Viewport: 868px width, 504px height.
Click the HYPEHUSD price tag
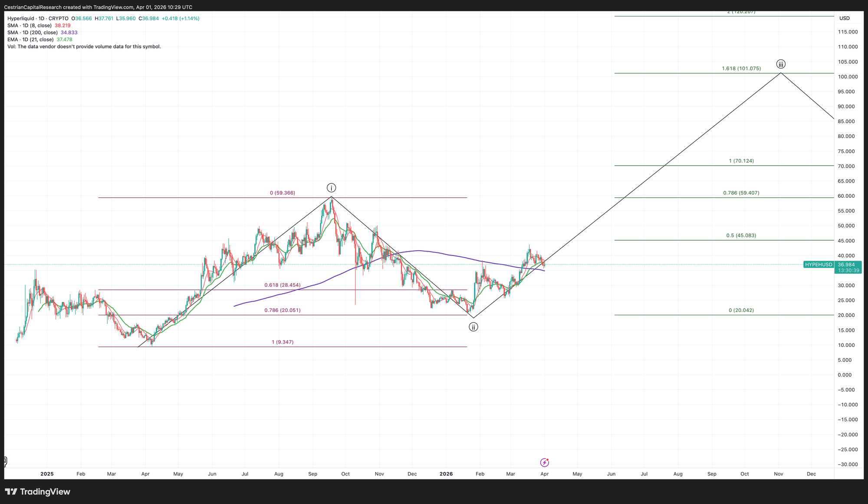point(818,265)
